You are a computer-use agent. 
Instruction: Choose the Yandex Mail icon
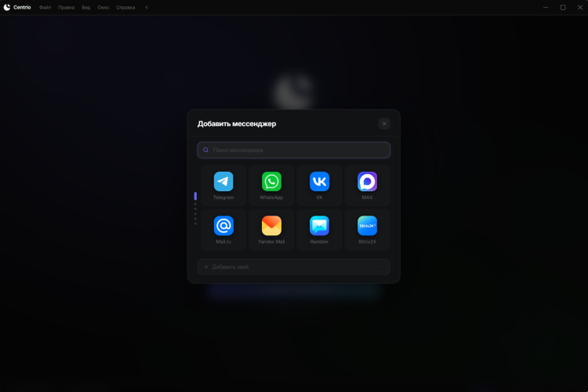271,226
